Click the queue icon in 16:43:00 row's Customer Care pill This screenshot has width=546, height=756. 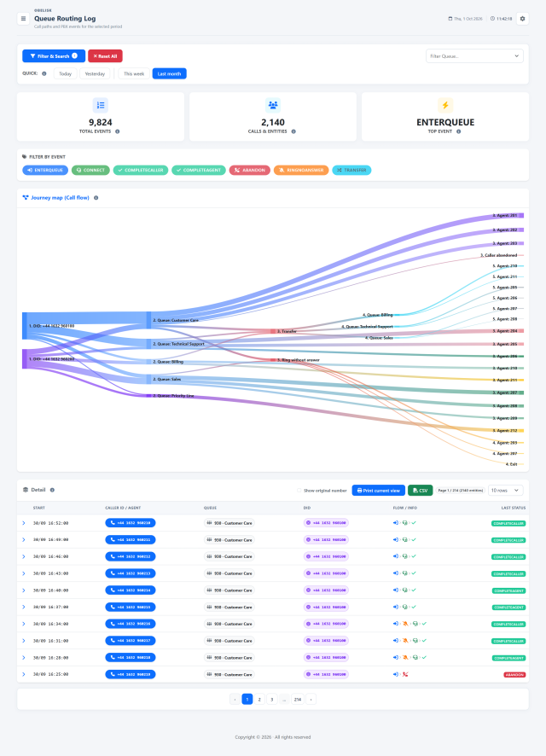(x=209, y=573)
